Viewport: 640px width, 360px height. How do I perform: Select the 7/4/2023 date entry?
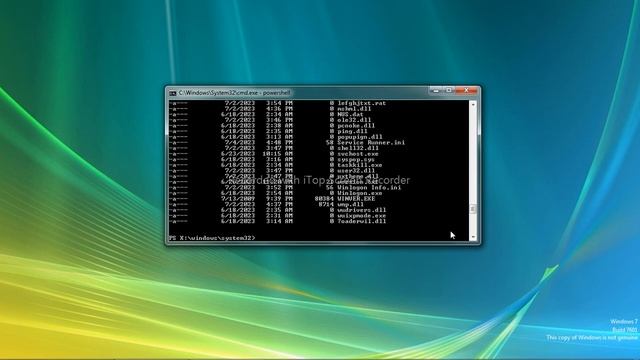tap(240, 142)
